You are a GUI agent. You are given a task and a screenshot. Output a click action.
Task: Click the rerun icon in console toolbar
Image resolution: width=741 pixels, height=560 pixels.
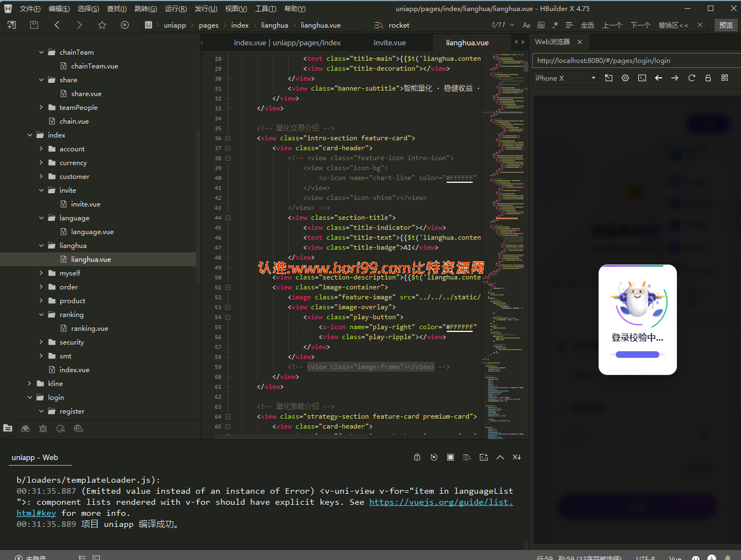tap(434, 457)
